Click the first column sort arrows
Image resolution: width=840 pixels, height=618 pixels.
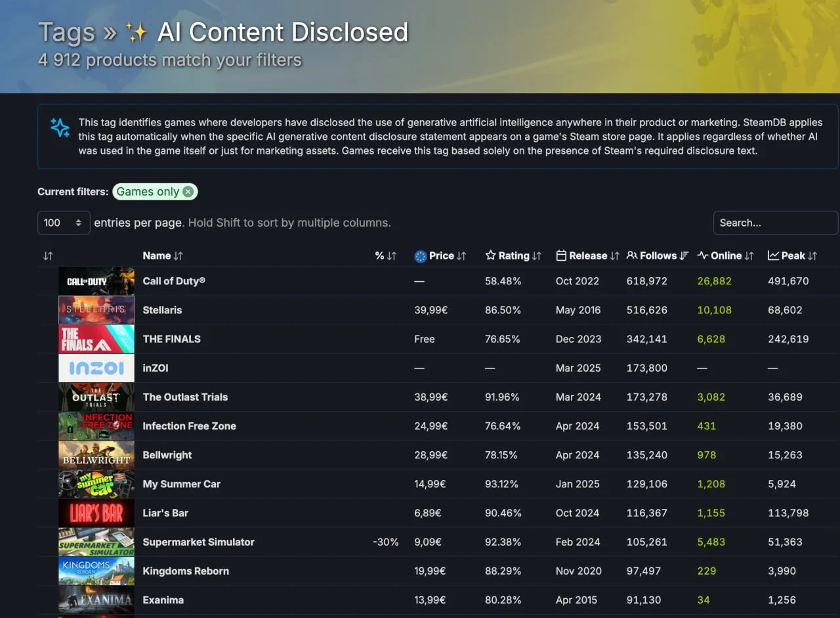pos(48,256)
